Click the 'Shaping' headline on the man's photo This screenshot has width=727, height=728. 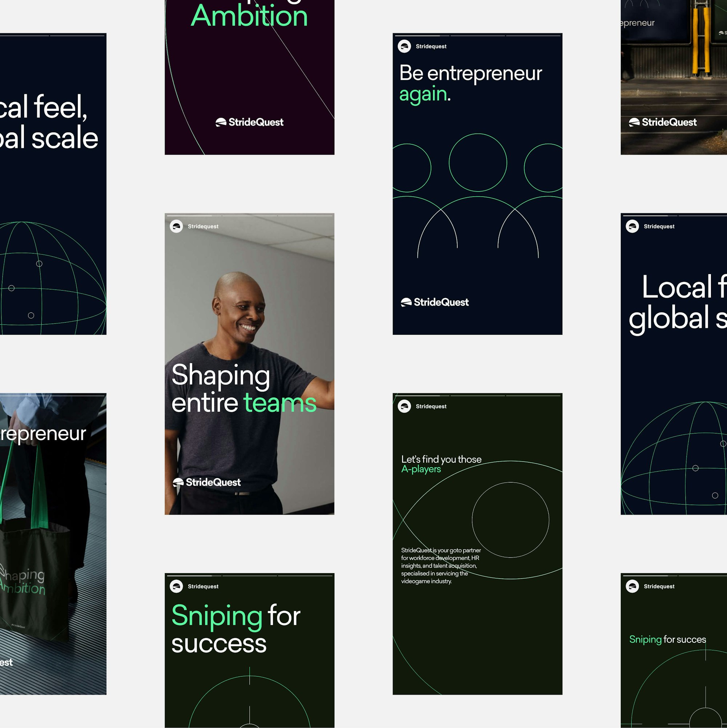(x=221, y=376)
